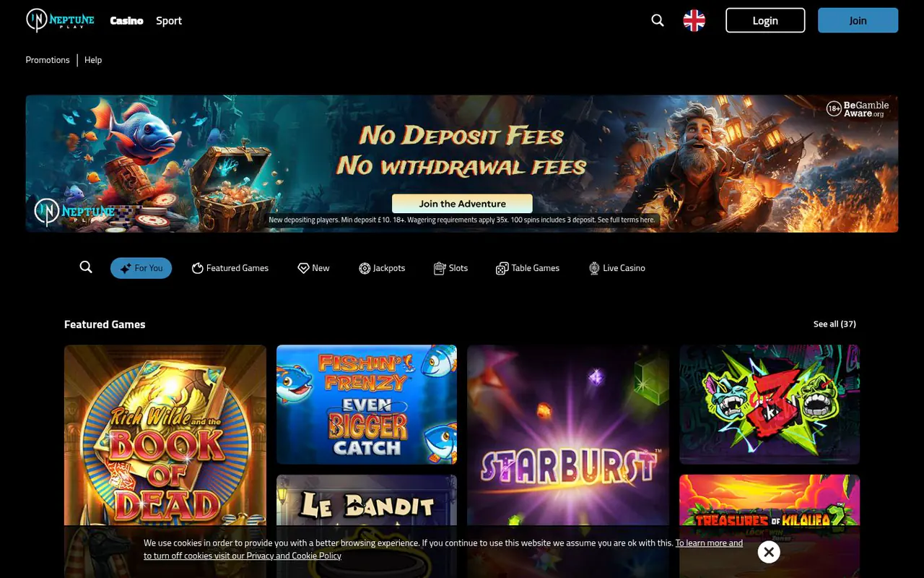
Task: Click the Login button
Action: pos(765,20)
